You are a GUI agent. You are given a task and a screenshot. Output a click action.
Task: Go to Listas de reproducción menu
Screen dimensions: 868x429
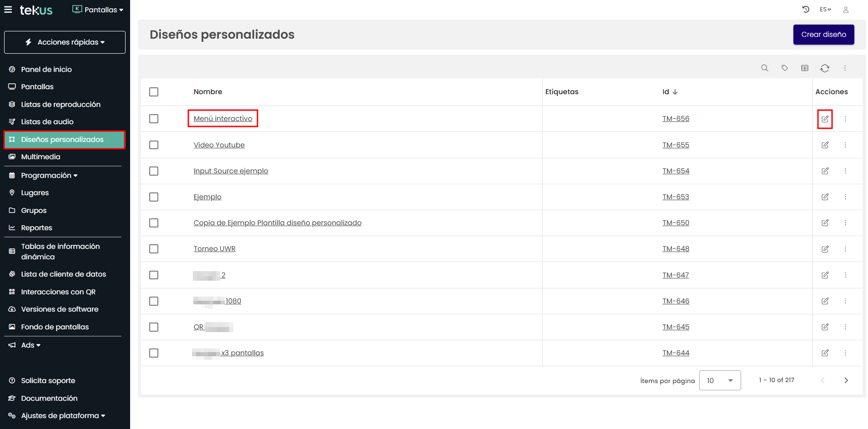(61, 105)
